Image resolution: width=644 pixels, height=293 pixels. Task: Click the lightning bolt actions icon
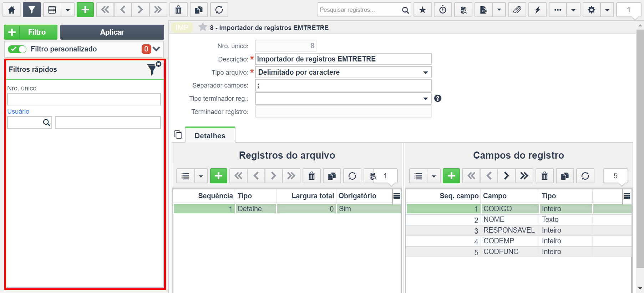pos(537,10)
